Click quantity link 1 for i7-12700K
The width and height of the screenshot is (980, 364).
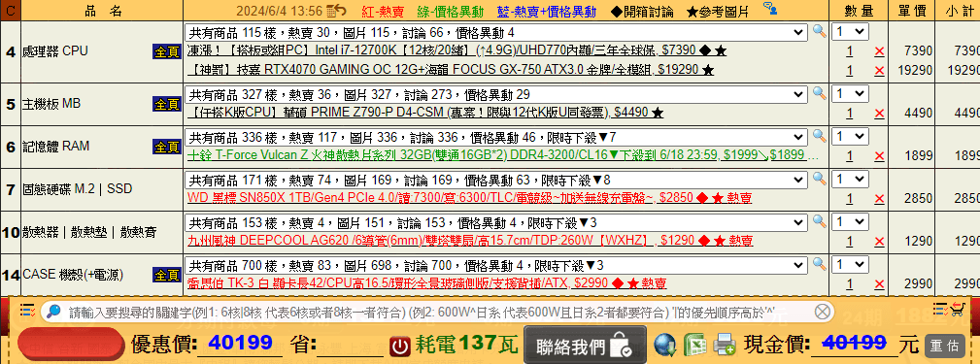pyautogui.click(x=850, y=51)
